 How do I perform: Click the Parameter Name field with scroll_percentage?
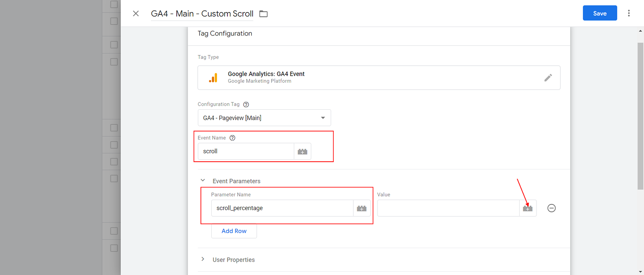(x=282, y=208)
